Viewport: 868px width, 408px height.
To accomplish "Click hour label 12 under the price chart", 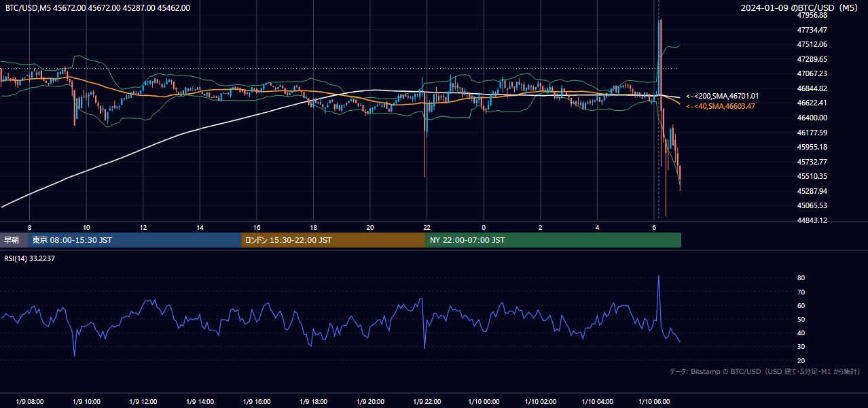I will coord(143,227).
